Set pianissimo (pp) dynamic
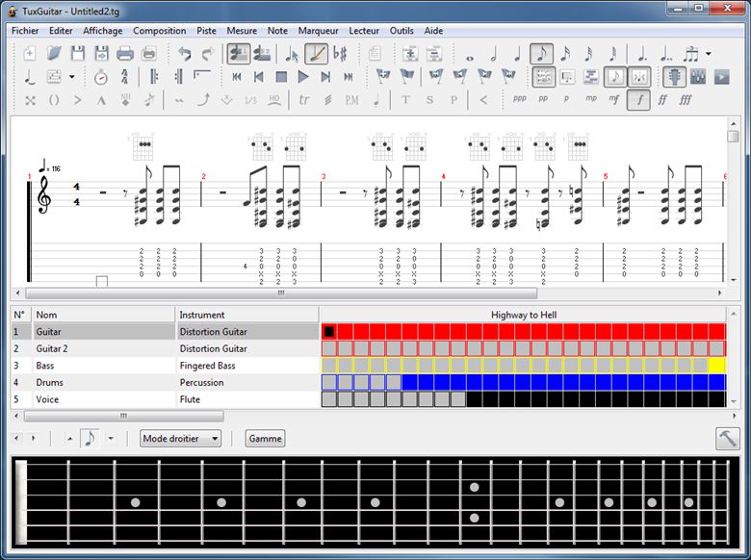The height and width of the screenshot is (560, 751). (543, 99)
